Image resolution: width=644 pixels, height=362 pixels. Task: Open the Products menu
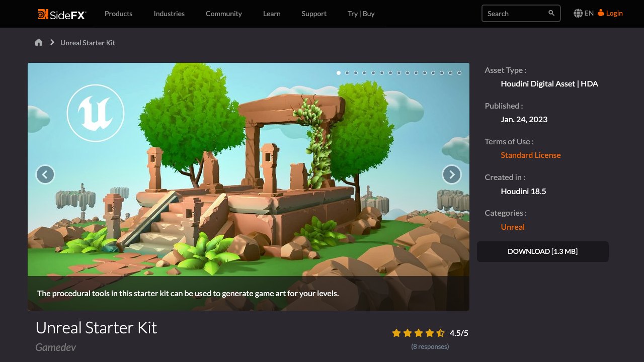tap(118, 14)
